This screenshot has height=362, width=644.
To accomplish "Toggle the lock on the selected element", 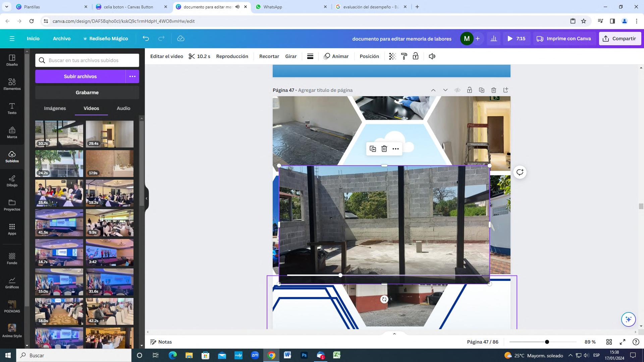I will pos(416,56).
